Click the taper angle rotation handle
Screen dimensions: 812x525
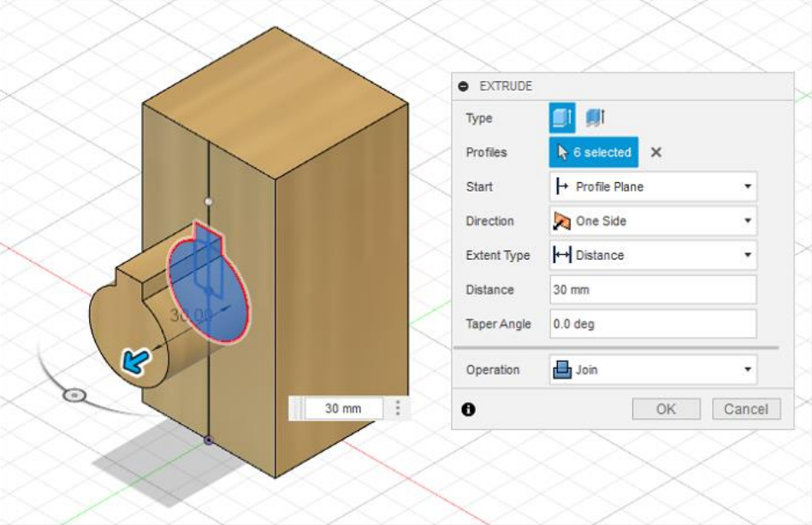tap(75, 395)
